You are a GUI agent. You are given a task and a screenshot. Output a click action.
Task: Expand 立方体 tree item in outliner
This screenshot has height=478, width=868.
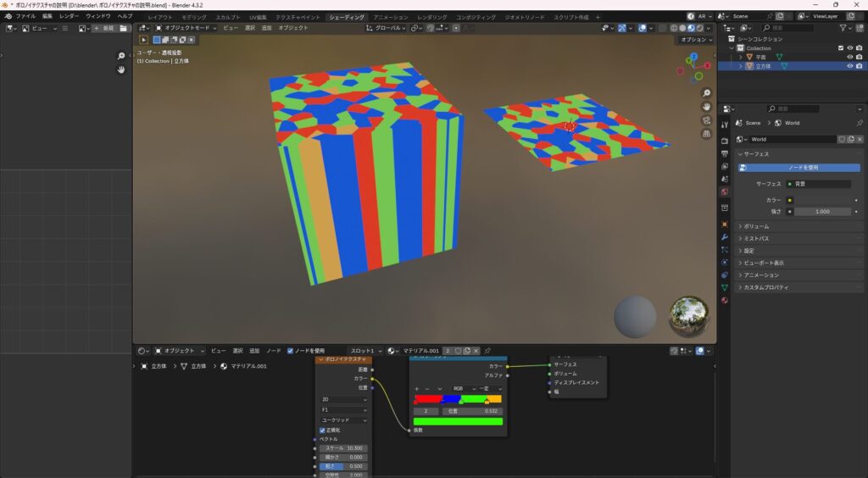[x=741, y=66]
